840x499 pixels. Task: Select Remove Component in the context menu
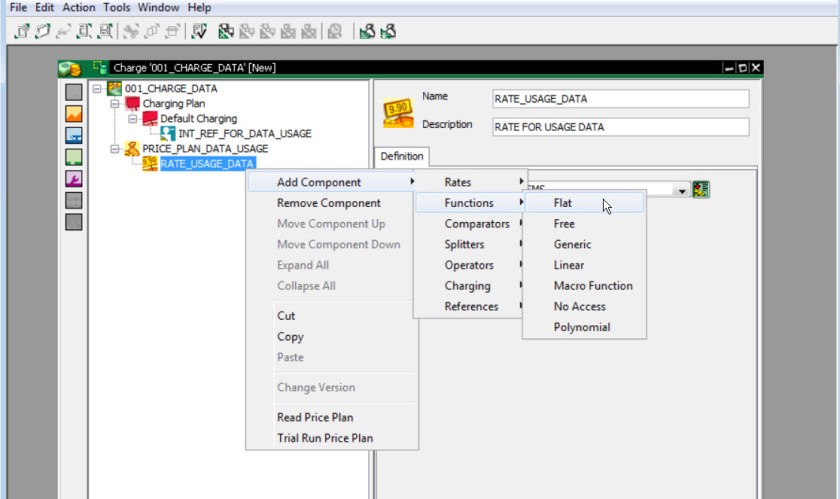tap(328, 203)
